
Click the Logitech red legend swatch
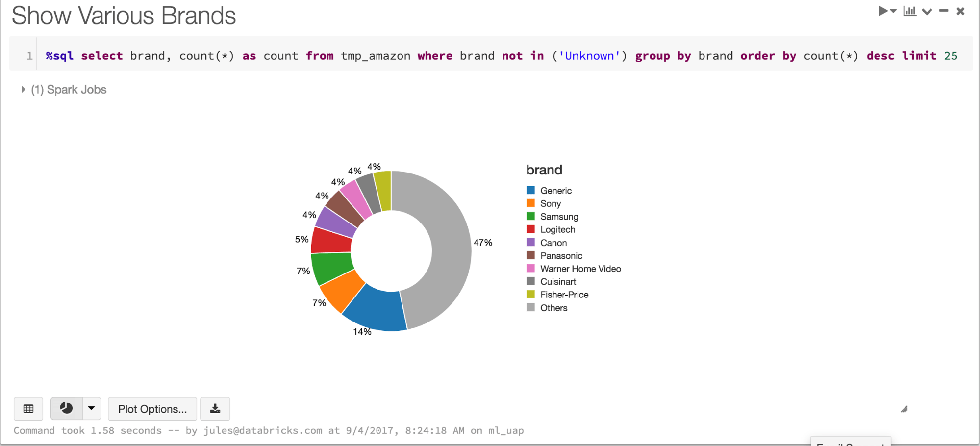(x=530, y=229)
